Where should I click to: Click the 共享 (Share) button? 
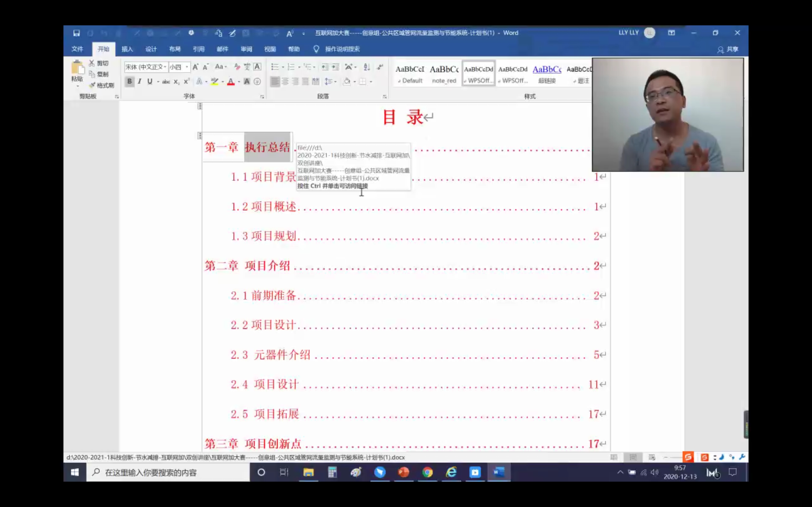[x=728, y=49]
